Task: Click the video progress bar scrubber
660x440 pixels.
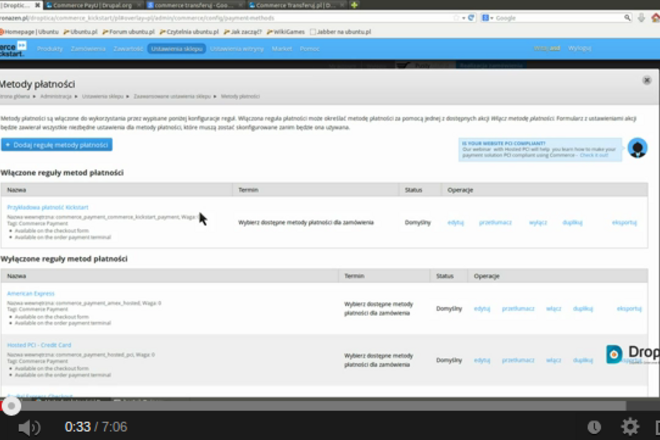Action: coord(11,406)
